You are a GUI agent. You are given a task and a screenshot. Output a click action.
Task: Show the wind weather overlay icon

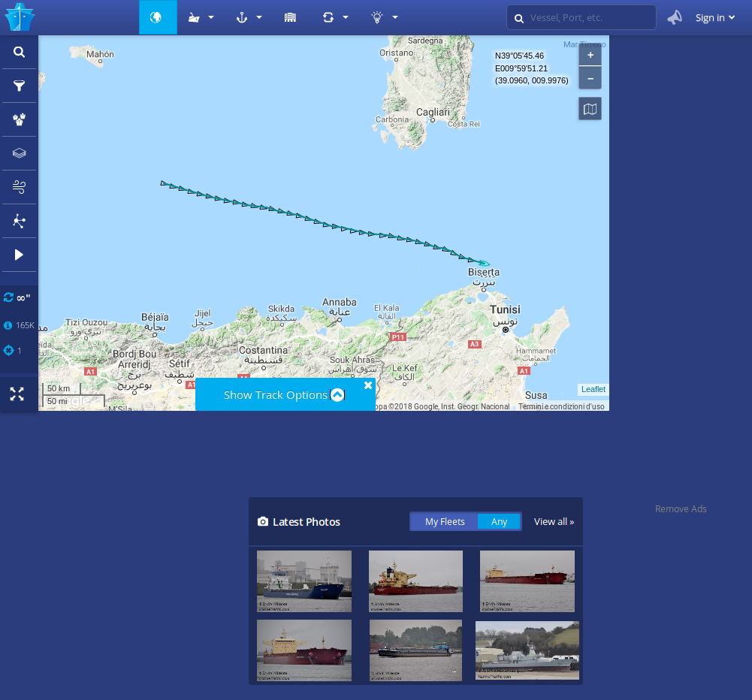pos(20,187)
